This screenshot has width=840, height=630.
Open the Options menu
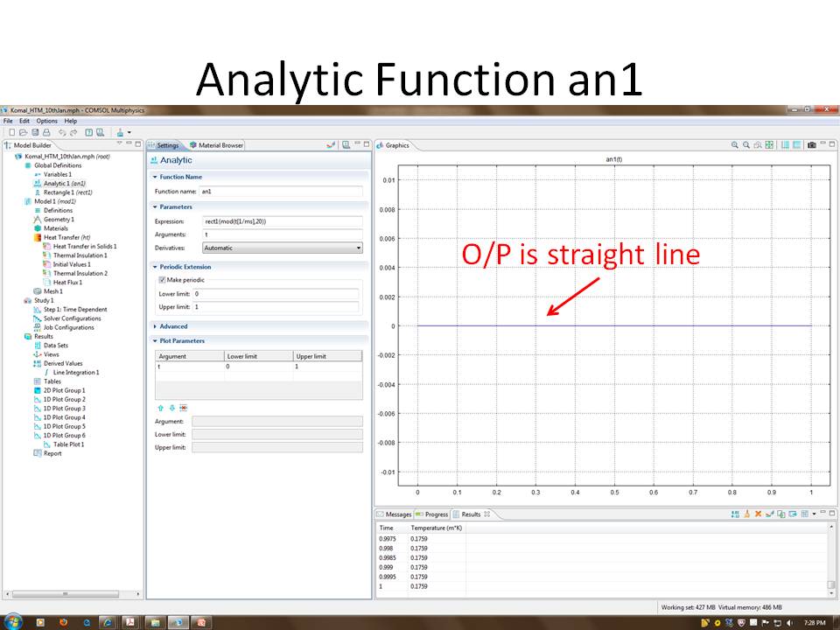pyautogui.click(x=46, y=121)
